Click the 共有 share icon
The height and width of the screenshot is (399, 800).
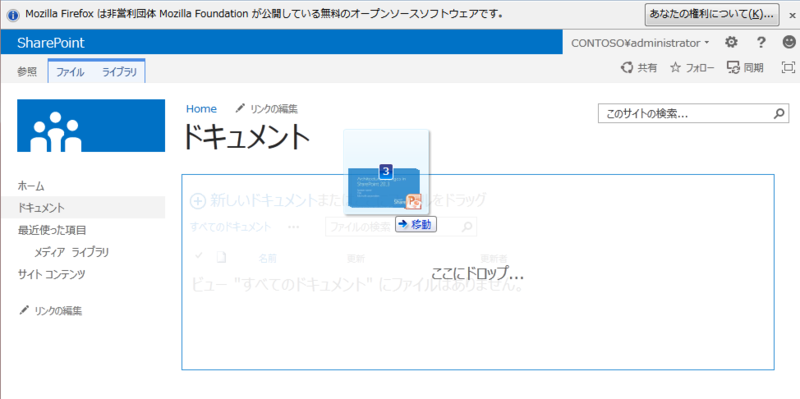point(627,67)
